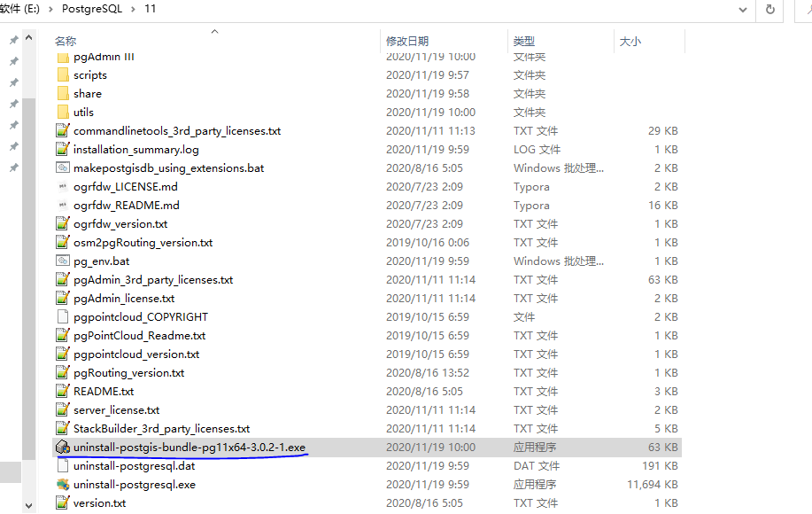Viewport: 812px width, 514px height.
Task: Click the scripts folder icon
Action: pos(63,75)
